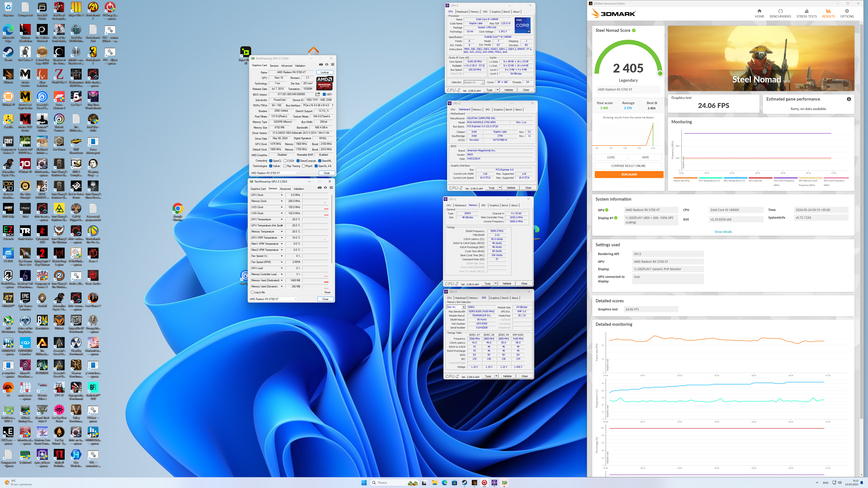Toggle DirectML checkbox in GPU-Z
This screenshot has width=868, height=488.
point(319,161)
